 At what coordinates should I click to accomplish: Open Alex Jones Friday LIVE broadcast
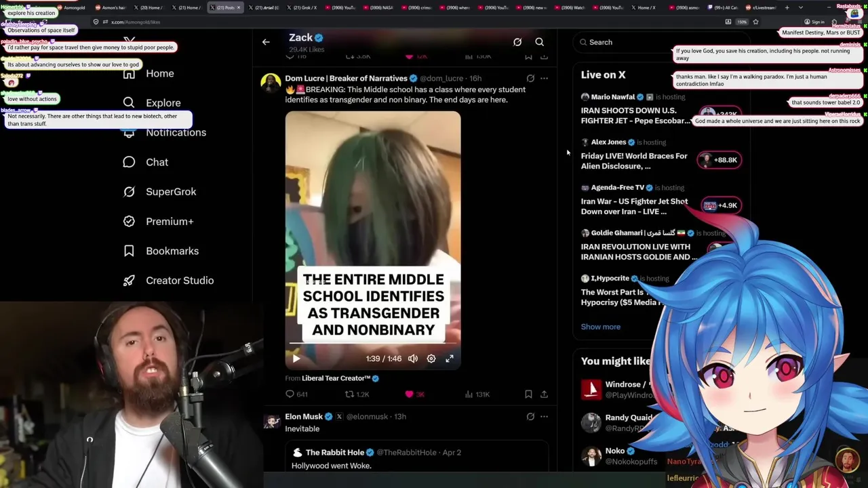(x=634, y=161)
